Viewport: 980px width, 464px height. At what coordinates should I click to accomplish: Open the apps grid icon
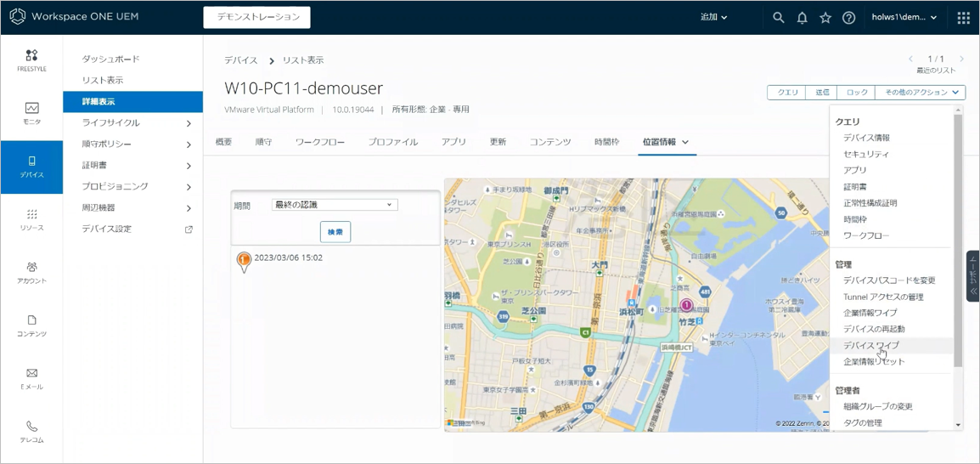964,18
